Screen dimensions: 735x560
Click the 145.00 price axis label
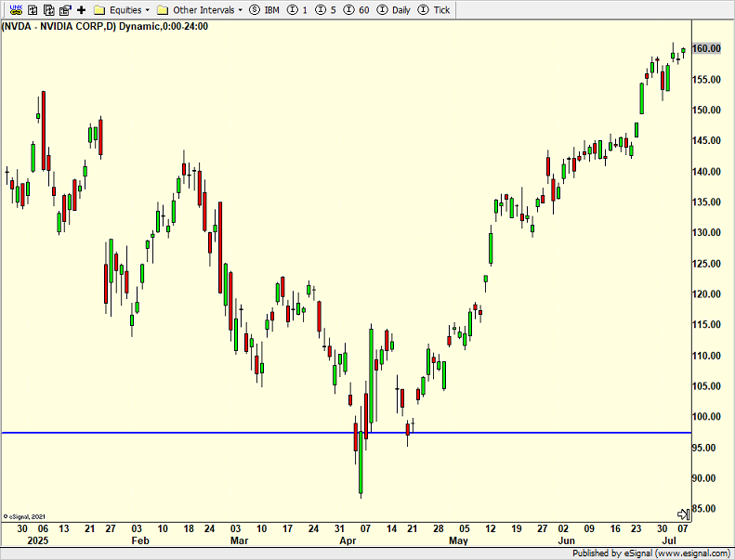[707, 140]
